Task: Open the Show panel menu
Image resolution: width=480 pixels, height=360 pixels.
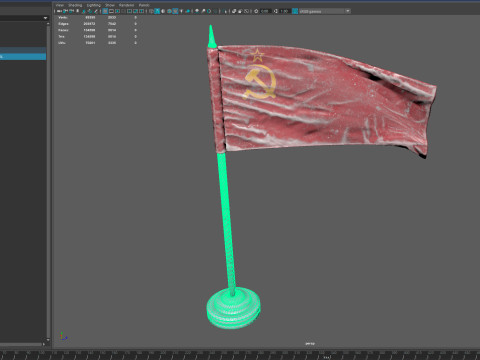Action: (110, 5)
